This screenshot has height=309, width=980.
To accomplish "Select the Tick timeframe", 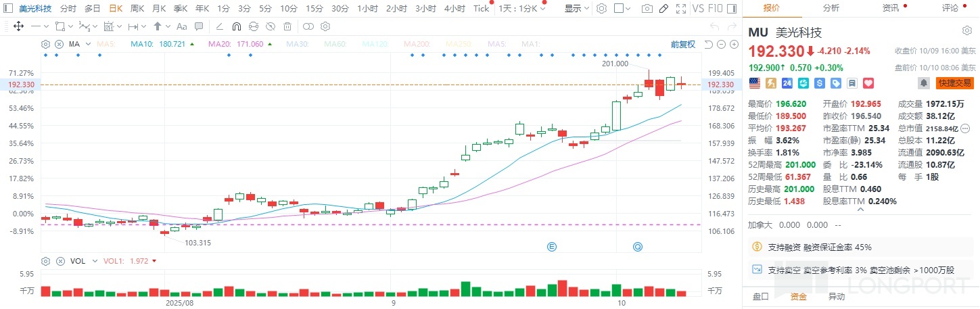I will 481,8.
